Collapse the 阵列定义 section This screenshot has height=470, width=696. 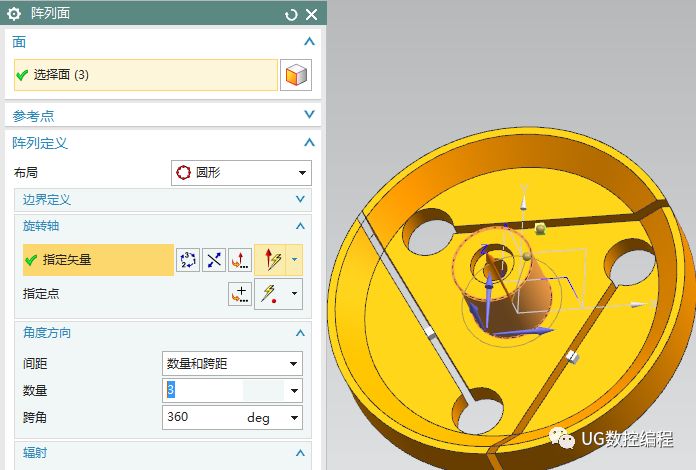(309, 143)
